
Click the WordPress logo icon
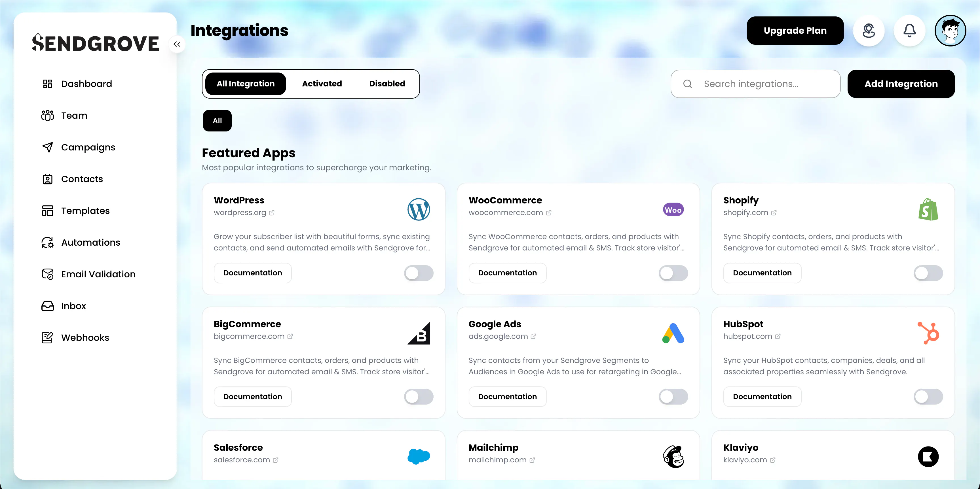[x=419, y=209]
